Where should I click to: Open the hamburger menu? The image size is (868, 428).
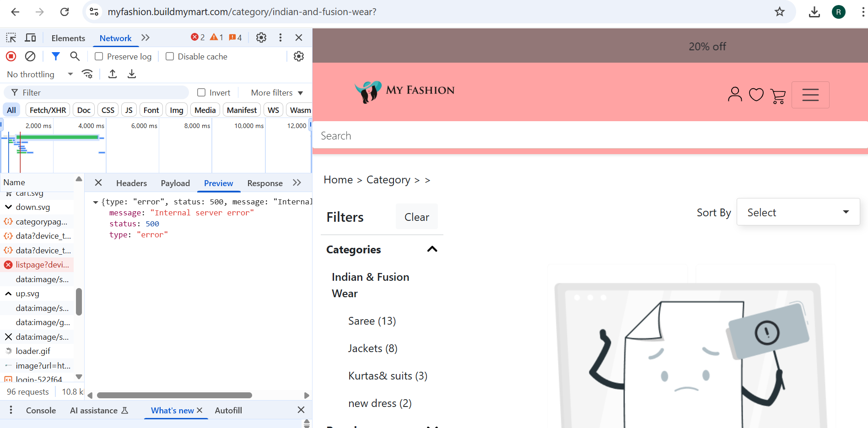tap(810, 95)
